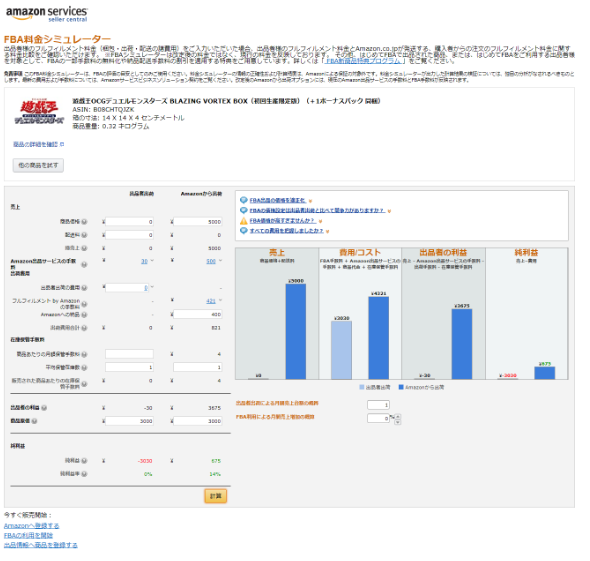Expand the FBA price competitiveness tip
Screen dimensions: 590x561
[x=389, y=211]
